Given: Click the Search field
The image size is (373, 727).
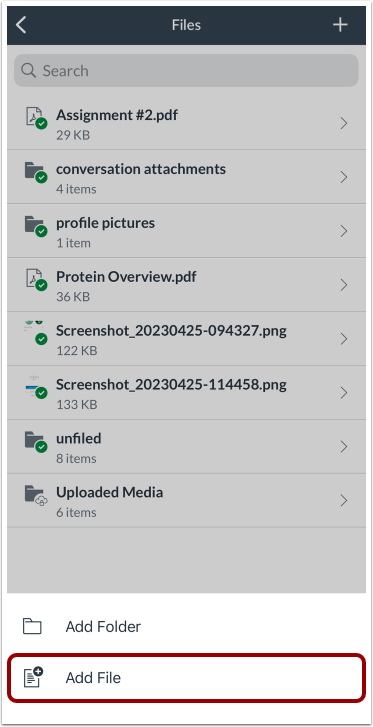Looking at the screenshot, I should pyautogui.click(x=186, y=70).
